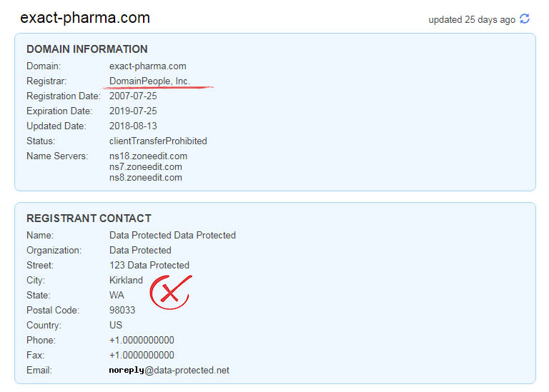Image resolution: width=549 pixels, height=392 pixels.
Task: Click the ns18.zoneedit.com name server
Action: (x=148, y=156)
